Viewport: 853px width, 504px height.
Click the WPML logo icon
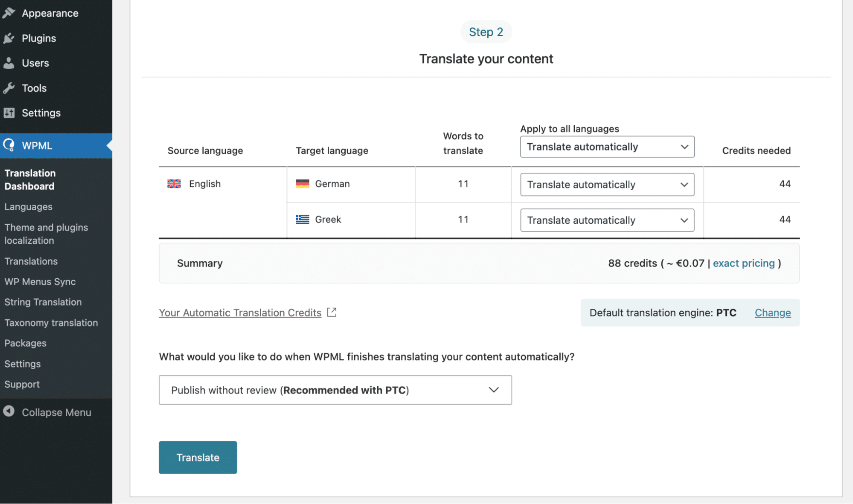[x=9, y=145]
